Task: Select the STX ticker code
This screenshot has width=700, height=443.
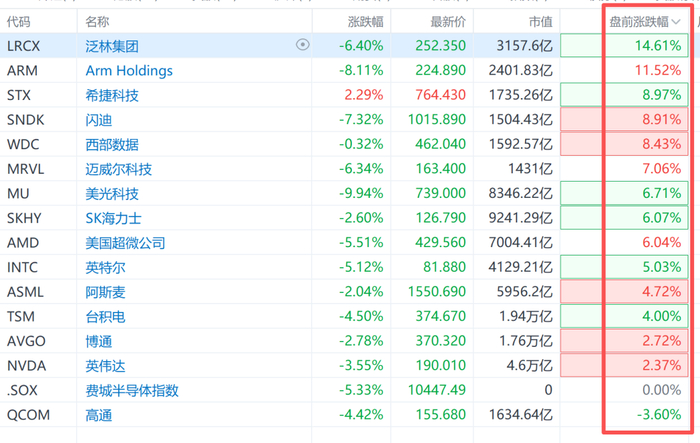Action: coord(19,95)
